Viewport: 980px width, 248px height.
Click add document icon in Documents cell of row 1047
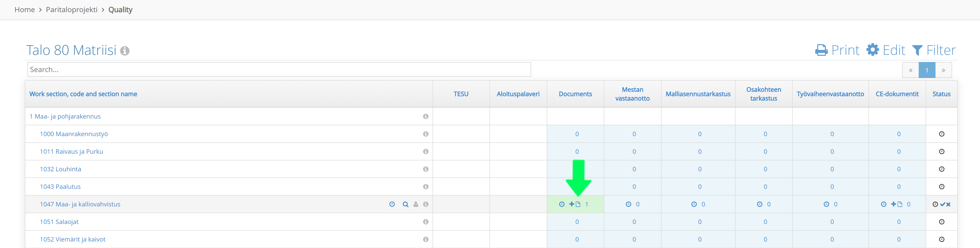[575, 204]
